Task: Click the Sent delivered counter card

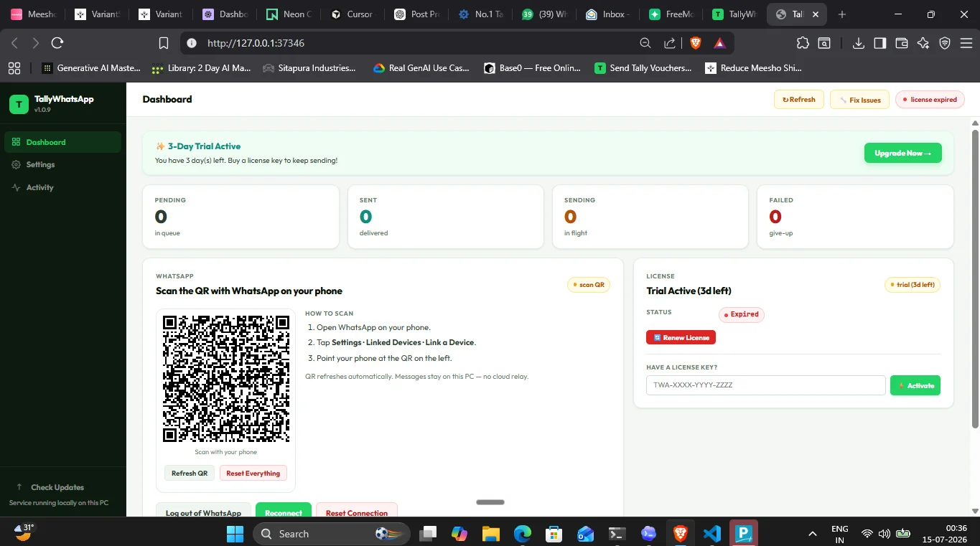Action: click(x=446, y=217)
